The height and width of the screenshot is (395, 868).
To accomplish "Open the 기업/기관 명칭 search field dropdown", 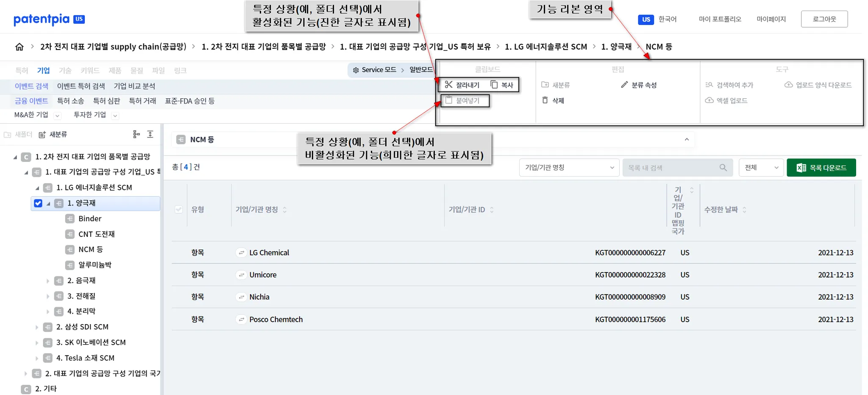I will (x=569, y=168).
